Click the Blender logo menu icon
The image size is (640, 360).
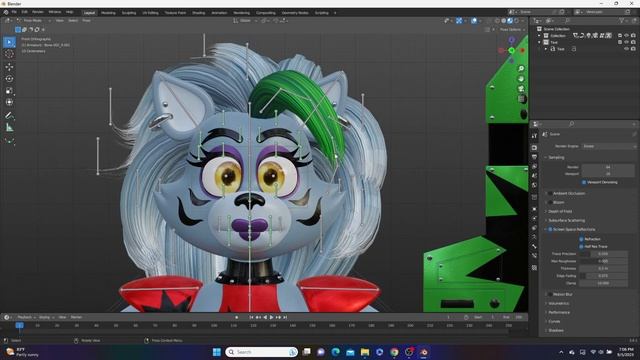(6, 12)
